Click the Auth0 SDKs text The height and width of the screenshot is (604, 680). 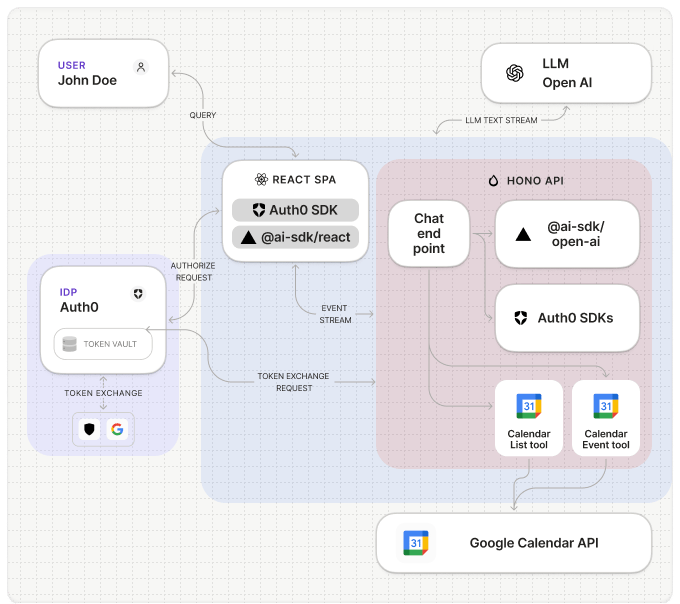575,318
